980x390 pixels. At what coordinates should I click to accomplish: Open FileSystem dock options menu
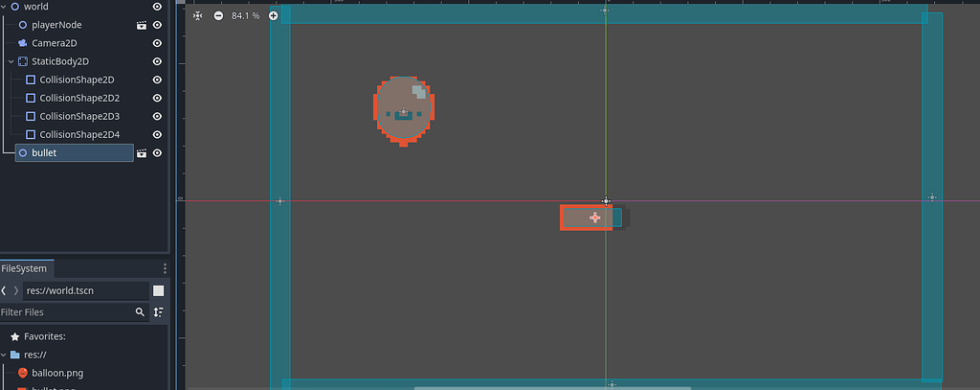coord(165,268)
